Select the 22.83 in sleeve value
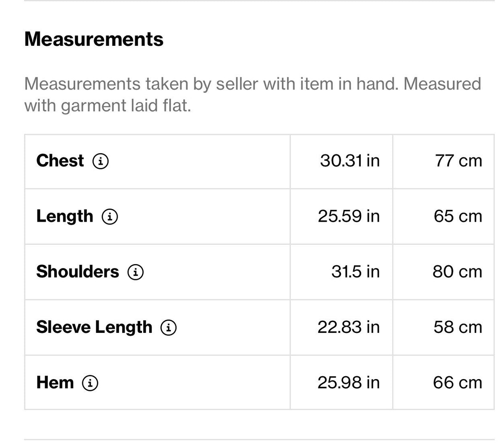The height and width of the screenshot is (445, 504). coord(349,327)
